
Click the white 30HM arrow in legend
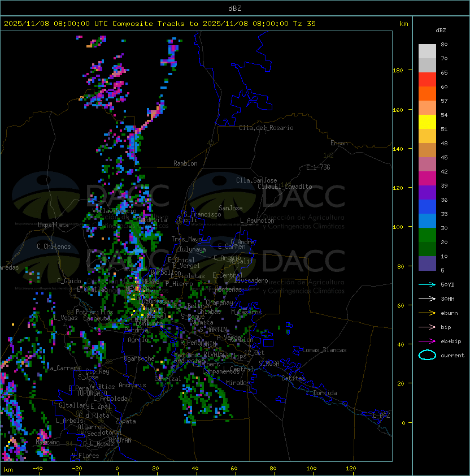[x=427, y=298]
